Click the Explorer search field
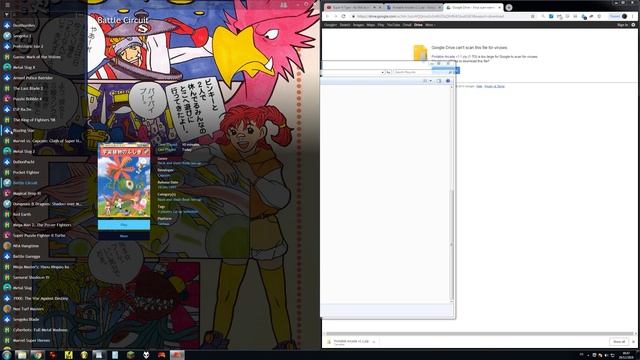Screen dimensions: 640x360 pos(422,72)
